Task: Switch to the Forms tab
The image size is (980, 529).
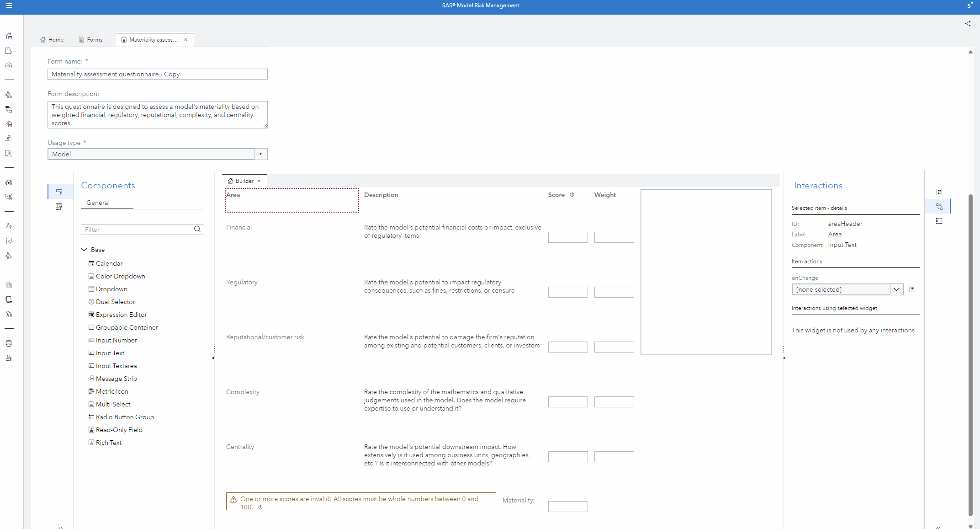Action: click(90, 40)
